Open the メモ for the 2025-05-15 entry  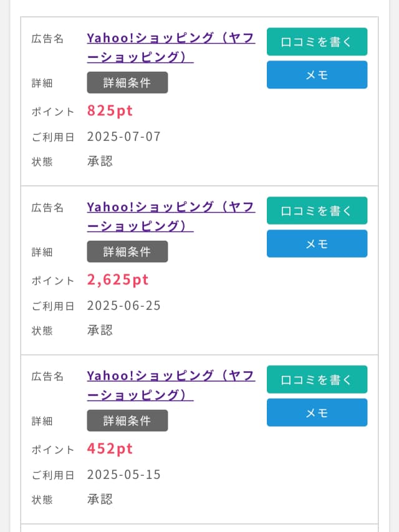tap(317, 412)
